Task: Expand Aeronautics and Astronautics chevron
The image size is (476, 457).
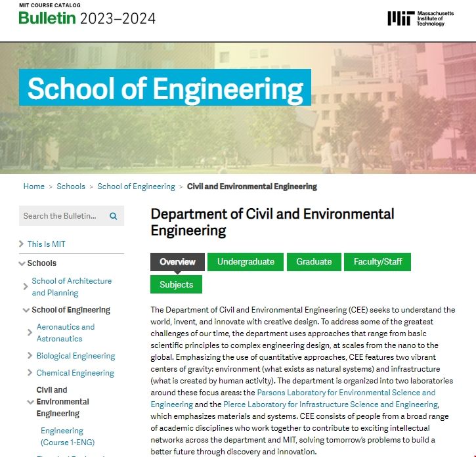Action: pos(30,333)
